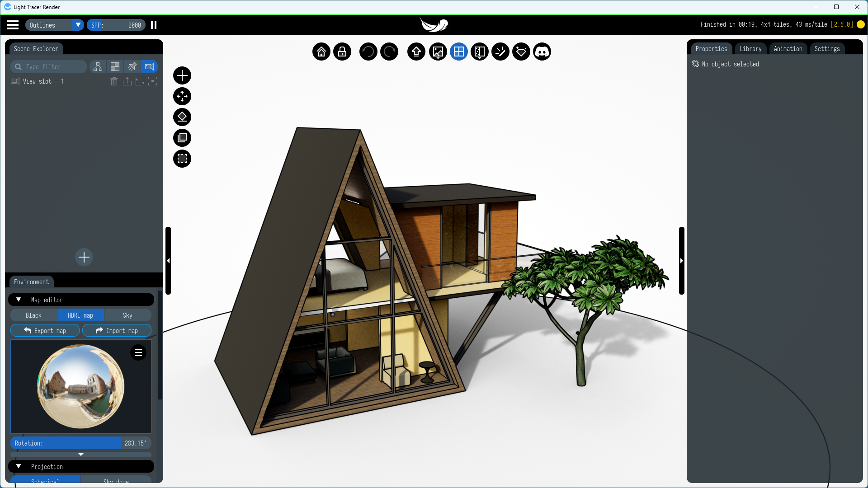Click the Import map button

point(116,330)
